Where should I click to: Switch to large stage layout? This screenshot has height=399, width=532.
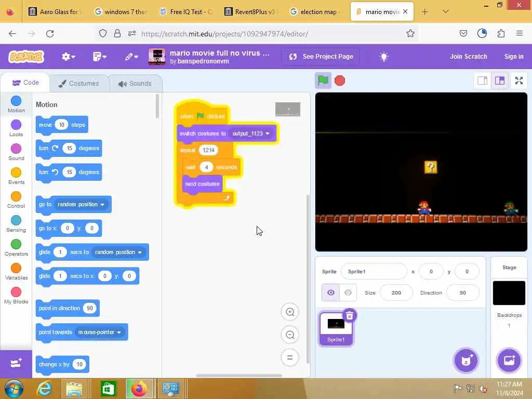click(500, 81)
